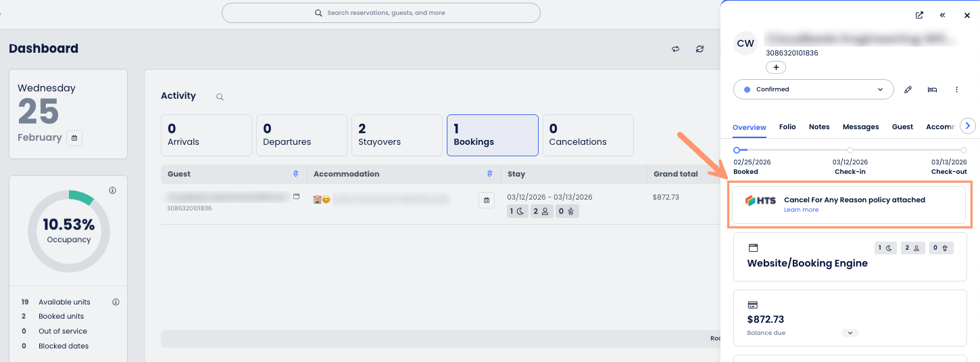Image resolution: width=980 pixels, height=362 pixels.
Task: Open the three-dot more options menu
Action: click(x=956, y=89)
